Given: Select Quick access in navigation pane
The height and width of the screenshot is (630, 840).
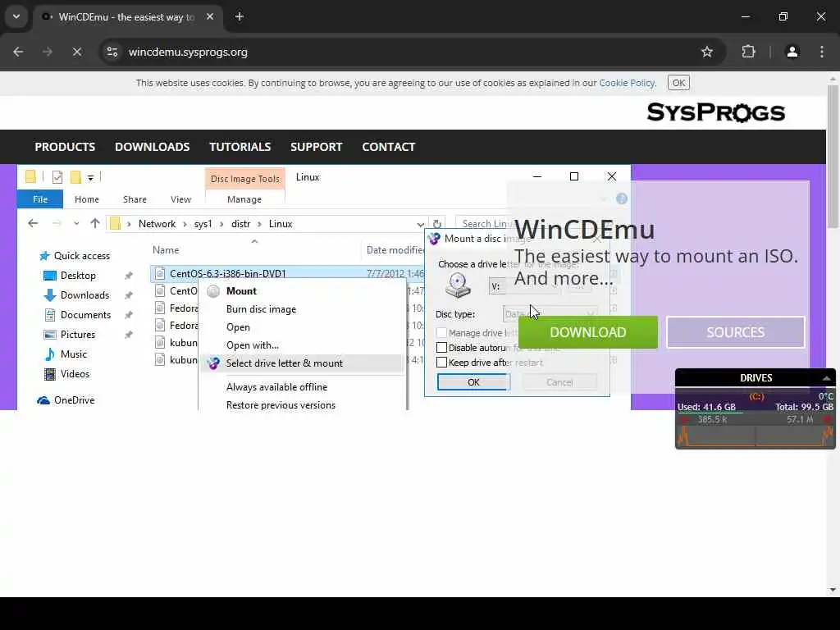Looking at the screenshot, I should [x=75, y=256].
